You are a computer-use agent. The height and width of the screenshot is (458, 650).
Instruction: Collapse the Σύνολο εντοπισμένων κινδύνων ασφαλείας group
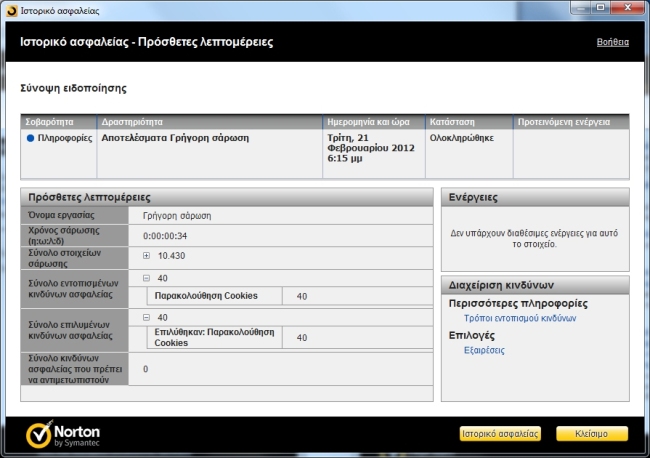pos(146,279)
